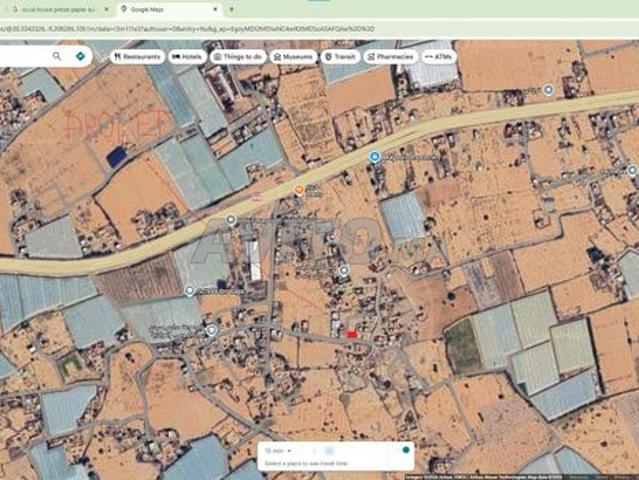Click the orange restaurant marker near the road
The width and height of the screenshot is (639, 480).
click(x=297, y=188)
